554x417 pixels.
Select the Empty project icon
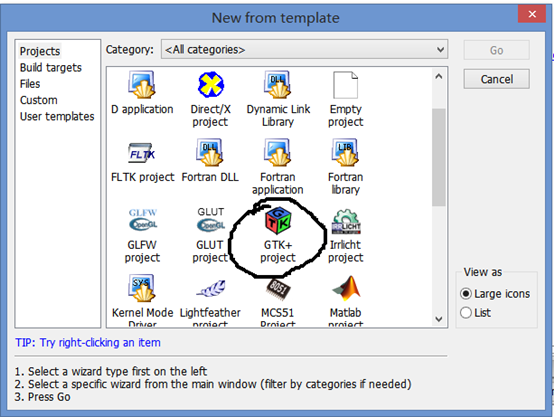coord(346,85)
